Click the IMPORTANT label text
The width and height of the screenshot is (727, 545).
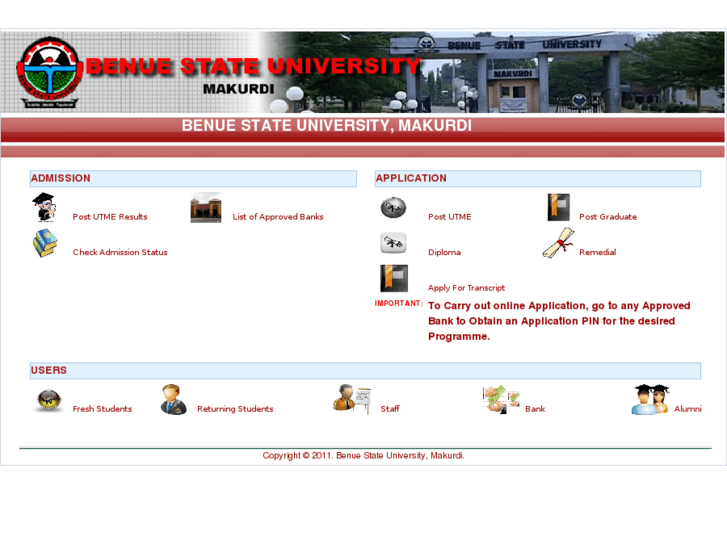point(399,303)
